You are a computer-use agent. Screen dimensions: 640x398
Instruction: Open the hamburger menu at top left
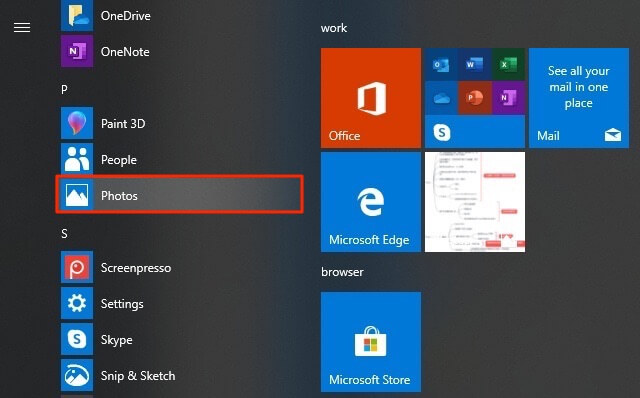[22, 27]
